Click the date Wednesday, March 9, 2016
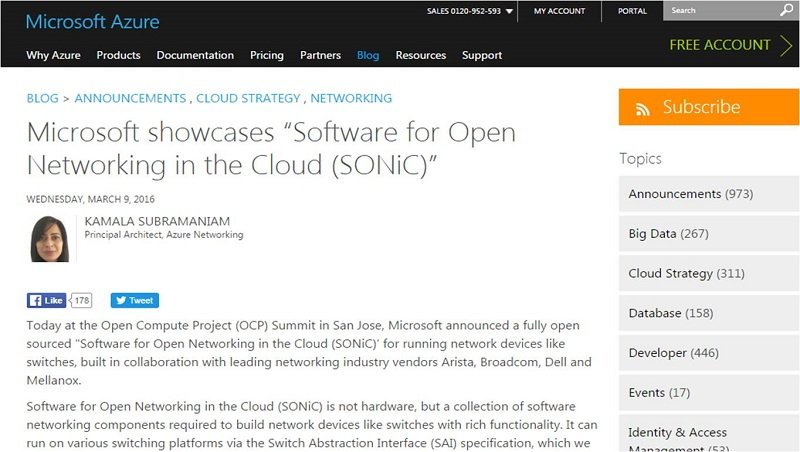The image size is (800, 452). point(90,199)
